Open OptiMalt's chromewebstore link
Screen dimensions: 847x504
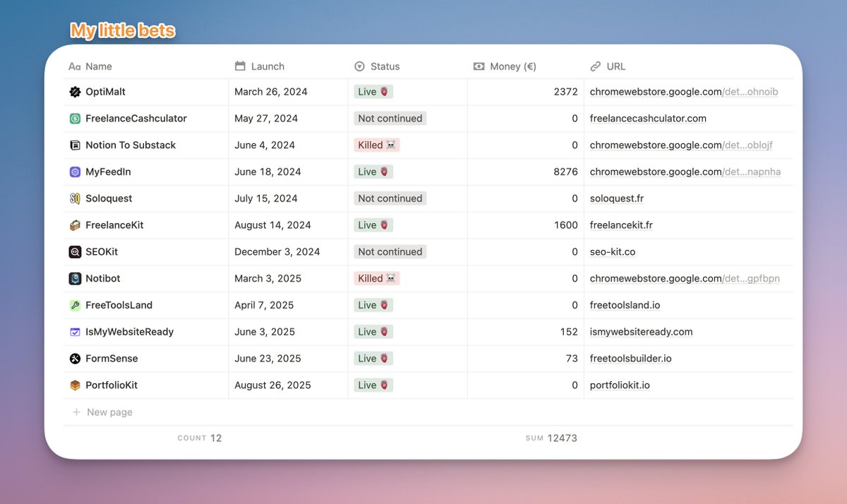(684, 92)
